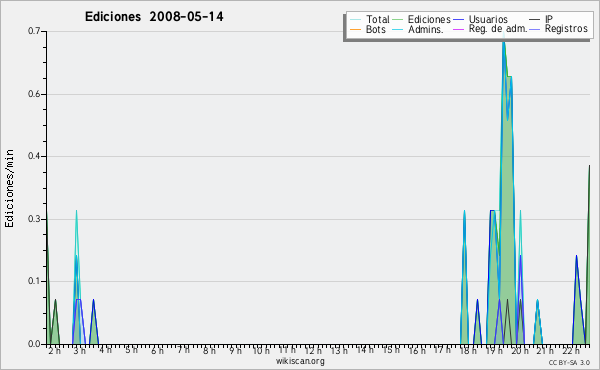Click the '9 h' x-axis label
This screenshot has height=370, width=600.
235,351
